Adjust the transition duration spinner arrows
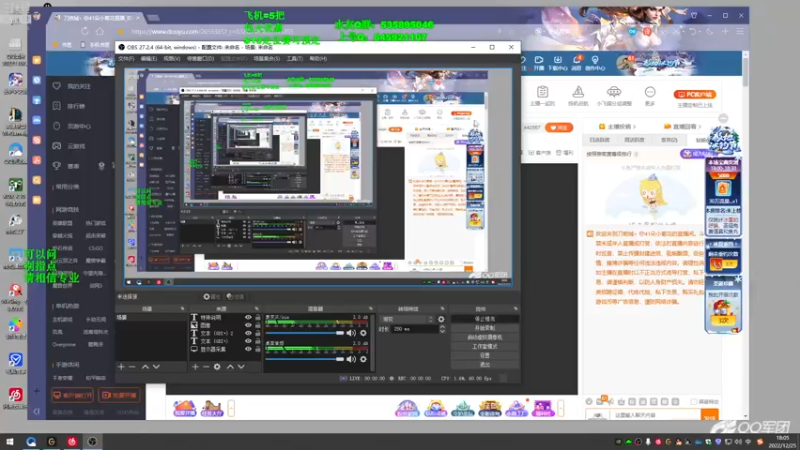This screenshot has width=800, height=450. point(442,329)
